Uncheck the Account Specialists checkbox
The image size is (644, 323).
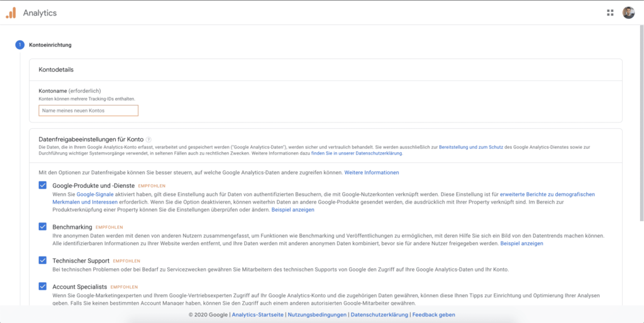43,287
